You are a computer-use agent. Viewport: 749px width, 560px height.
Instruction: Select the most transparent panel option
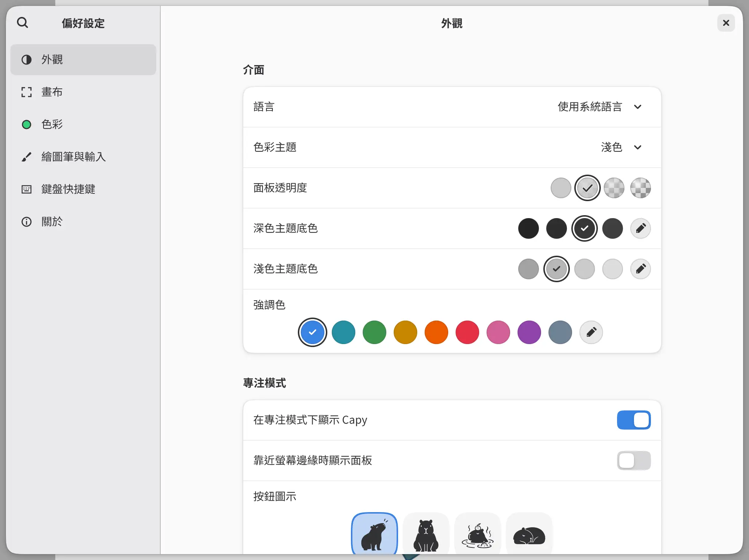coord(641,188)
